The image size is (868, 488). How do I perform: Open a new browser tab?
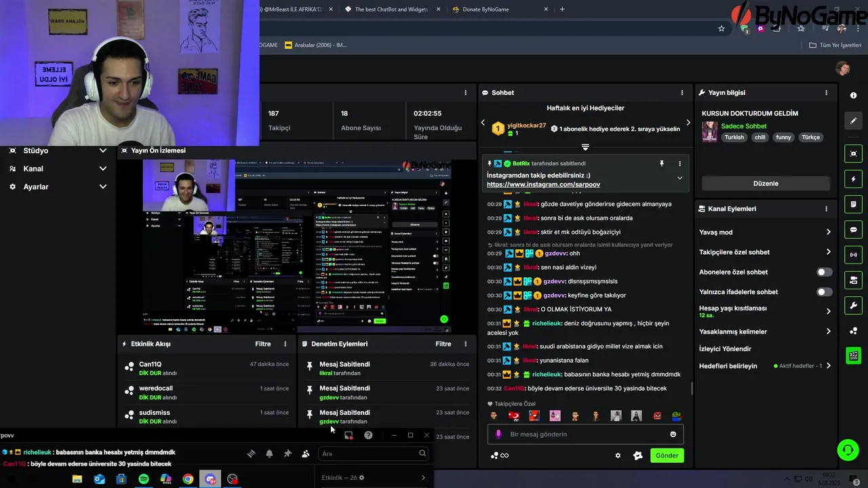coord(562,9)
